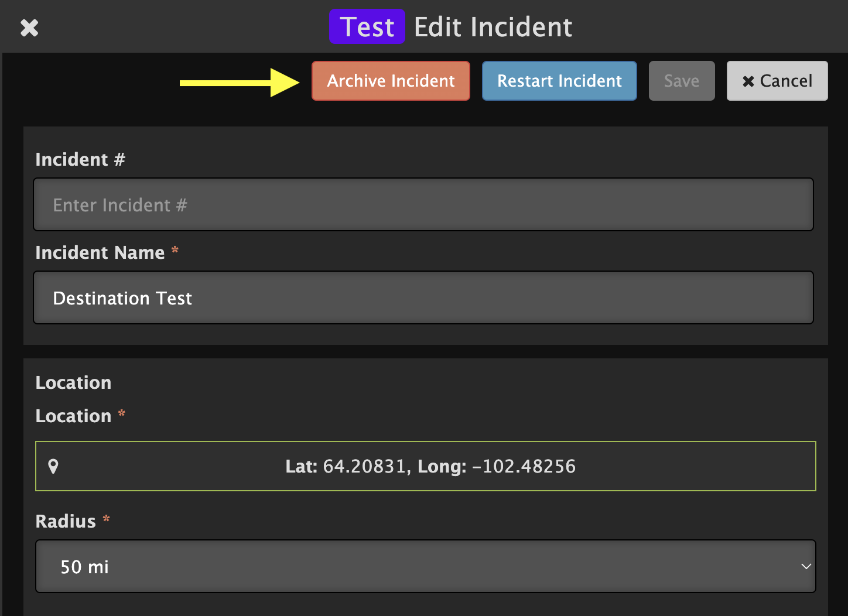This screenshot has width=848, height=616.
Task: Open the Radius dropdown showing 50 mi
Action: (x=426, y=566)
